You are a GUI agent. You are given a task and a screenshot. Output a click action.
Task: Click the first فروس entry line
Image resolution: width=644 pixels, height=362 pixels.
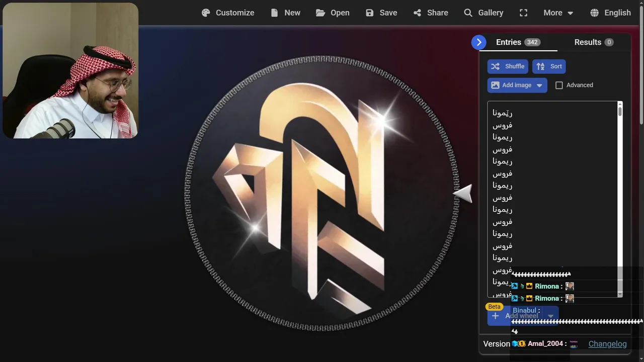click(x=502, y=125)
